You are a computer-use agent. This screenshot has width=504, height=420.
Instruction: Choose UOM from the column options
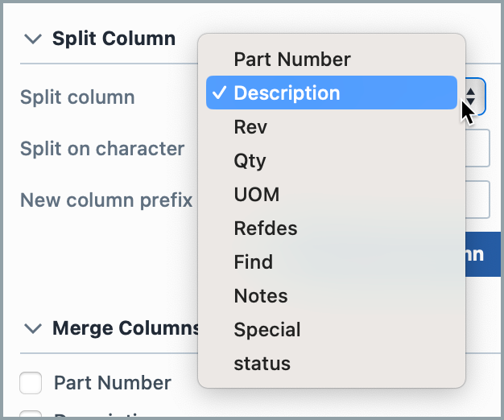[332, 194]
